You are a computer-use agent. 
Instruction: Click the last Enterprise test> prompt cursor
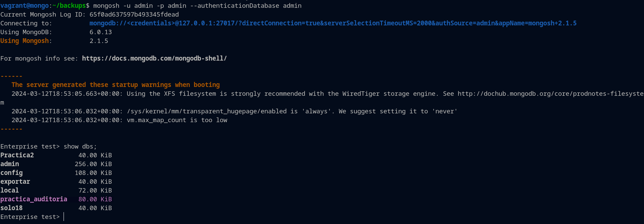tap(64, 217)
